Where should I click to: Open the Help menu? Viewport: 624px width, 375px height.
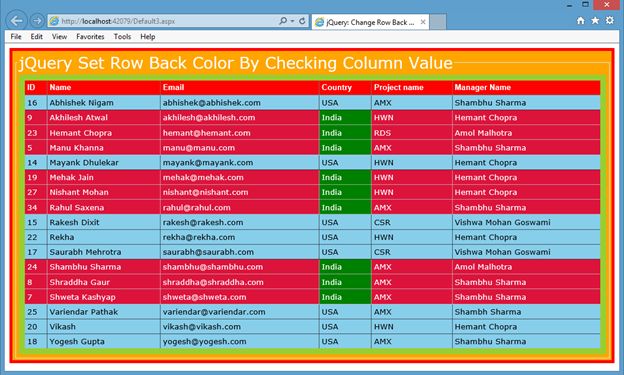point(148,37)
